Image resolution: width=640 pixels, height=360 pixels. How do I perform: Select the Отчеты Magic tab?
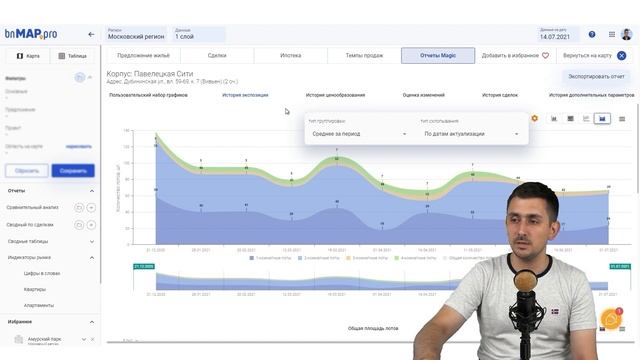pyautogui.click(x=438, y=56)
